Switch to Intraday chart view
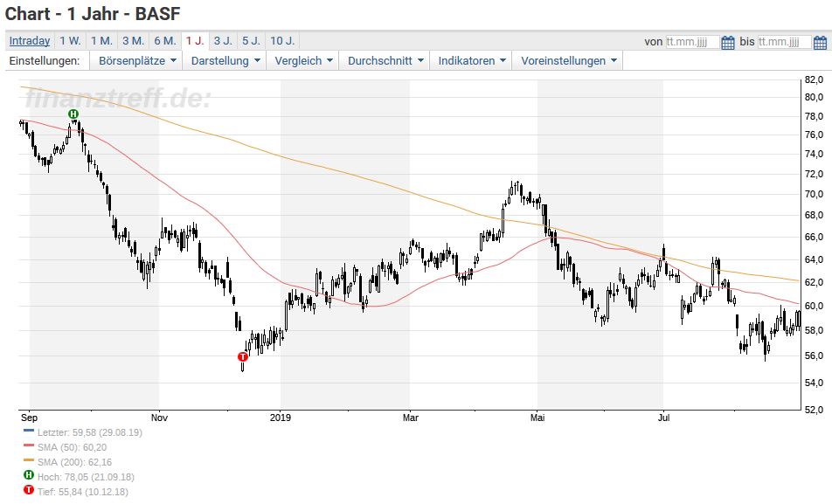Viewport: 832px width, 504px height. coord(30,41)
